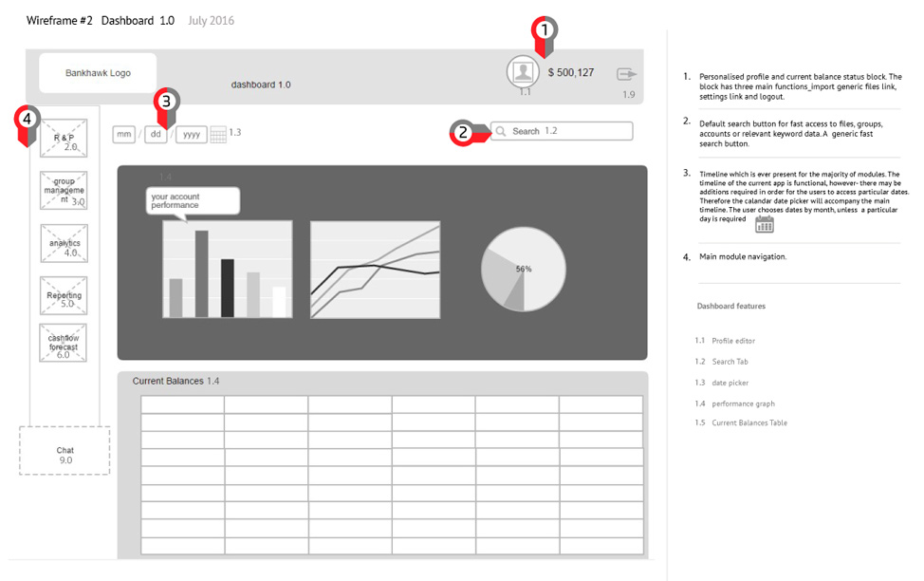Open the Chat 9.0 panel
The image size is (924, 581).
pyautogui.click(x=65, y=452)
